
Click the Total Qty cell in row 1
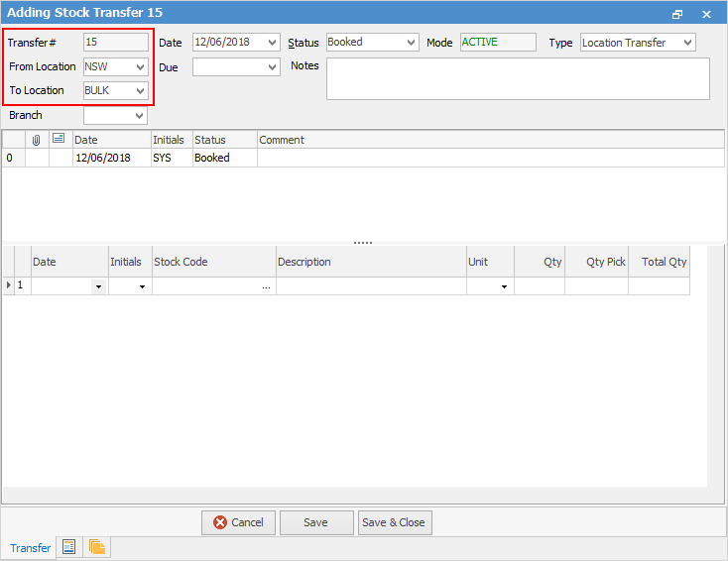659,286
